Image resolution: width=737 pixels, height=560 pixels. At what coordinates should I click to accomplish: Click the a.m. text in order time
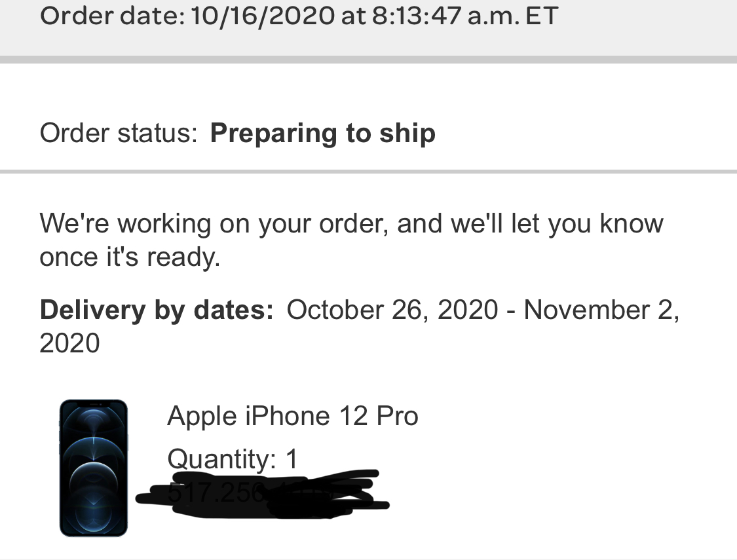pyautogui.click(x=492, y=15)
